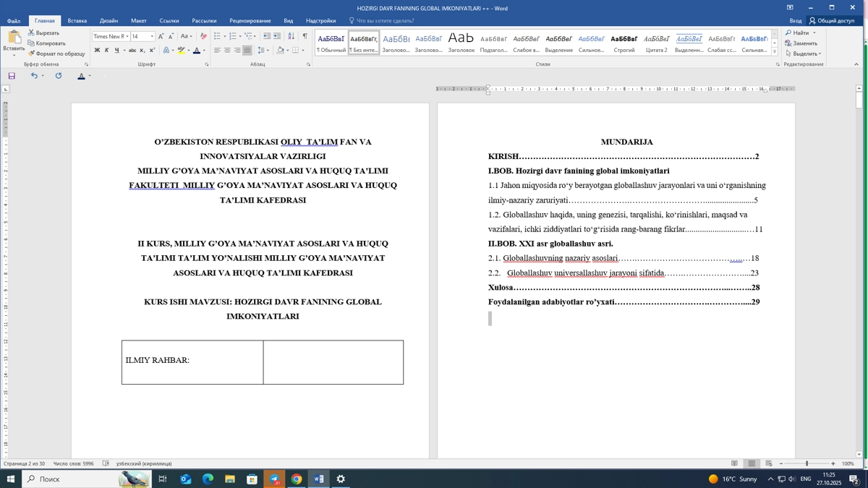Toggle superscript formatting x²
Viewport: 868px width, 488px height.
point(152,50)
